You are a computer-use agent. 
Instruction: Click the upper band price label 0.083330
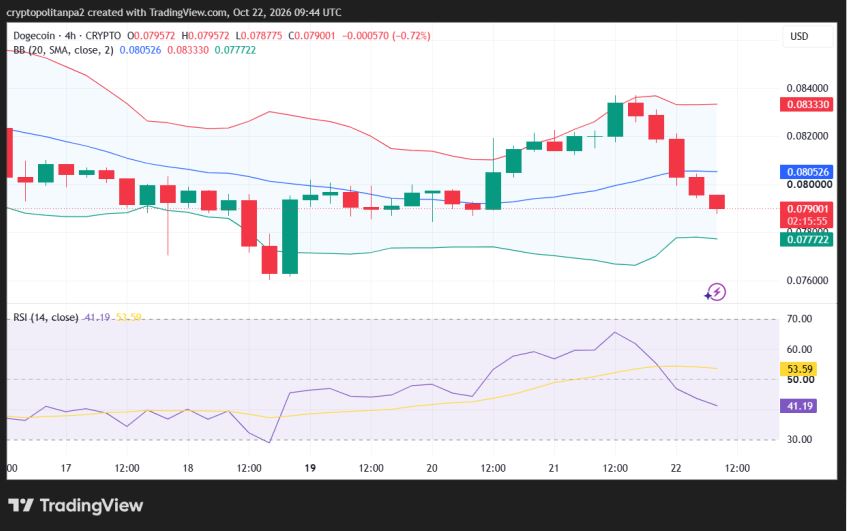806,104
